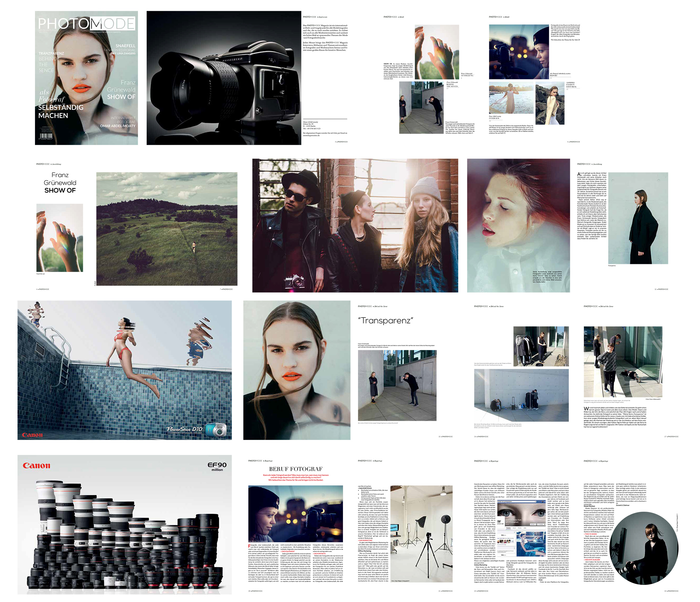Click the EF90 million text
This screenshot has height=602, width=700.
217,467
